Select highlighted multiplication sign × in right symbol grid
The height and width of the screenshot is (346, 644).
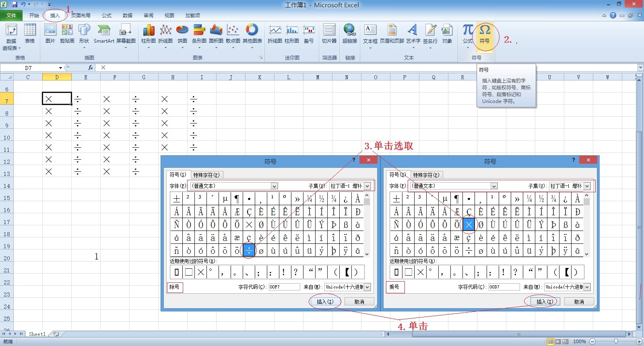coord(469,224)
